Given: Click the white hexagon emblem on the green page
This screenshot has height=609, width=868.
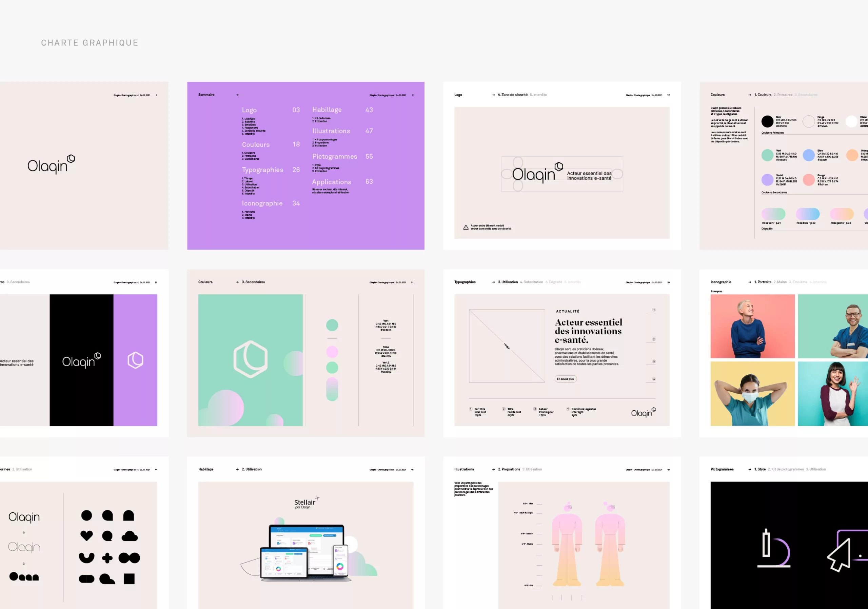Looking at the screenshot, I should pos(251,359).
